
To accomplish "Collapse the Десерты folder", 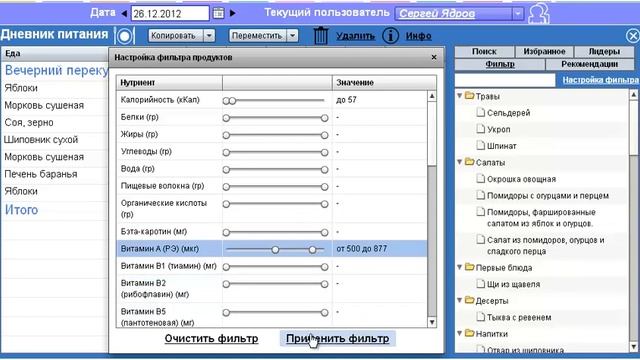I will 460,300.
